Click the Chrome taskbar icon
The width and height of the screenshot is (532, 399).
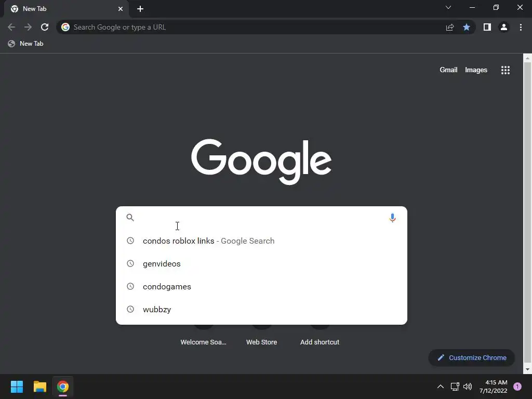[63, 387]
